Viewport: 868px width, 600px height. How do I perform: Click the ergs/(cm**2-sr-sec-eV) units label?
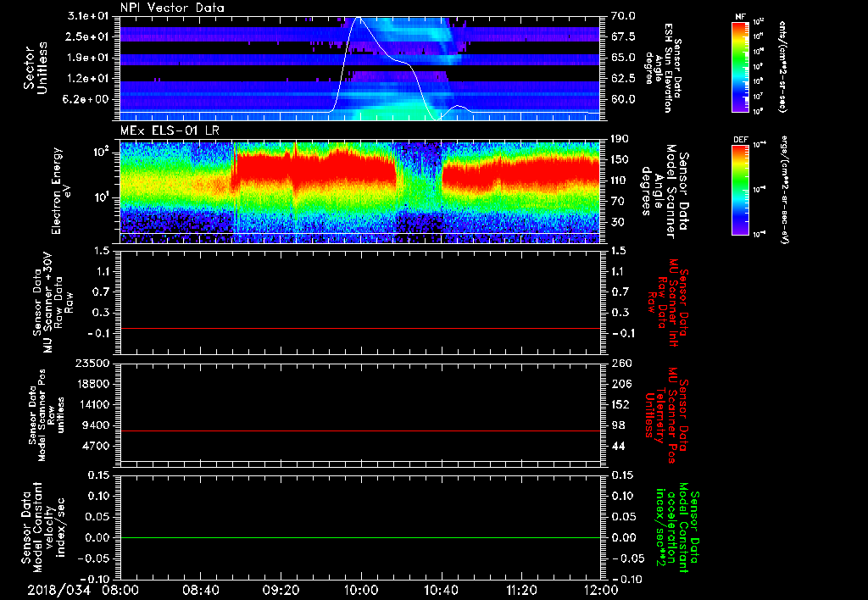(784, 189)
